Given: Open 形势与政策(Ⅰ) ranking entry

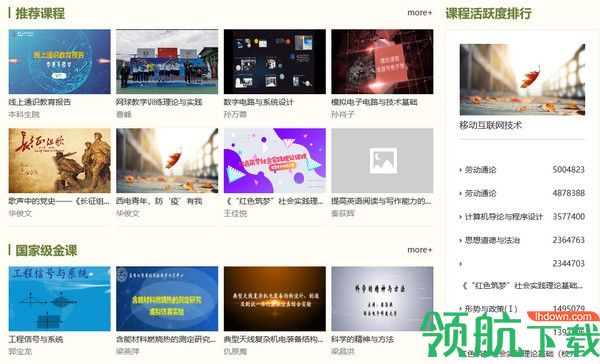Looking at the screenshot, I should [x=491, y=309].
